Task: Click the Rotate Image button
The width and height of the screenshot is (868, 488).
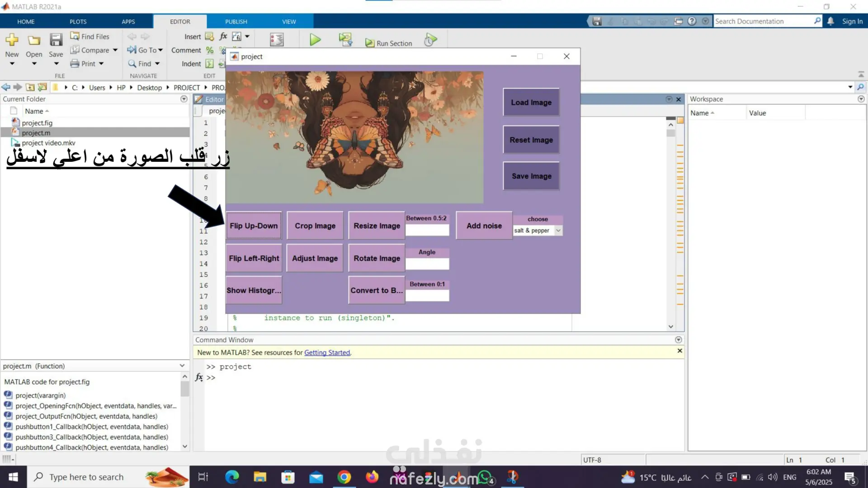Action: tap(377, 258)
